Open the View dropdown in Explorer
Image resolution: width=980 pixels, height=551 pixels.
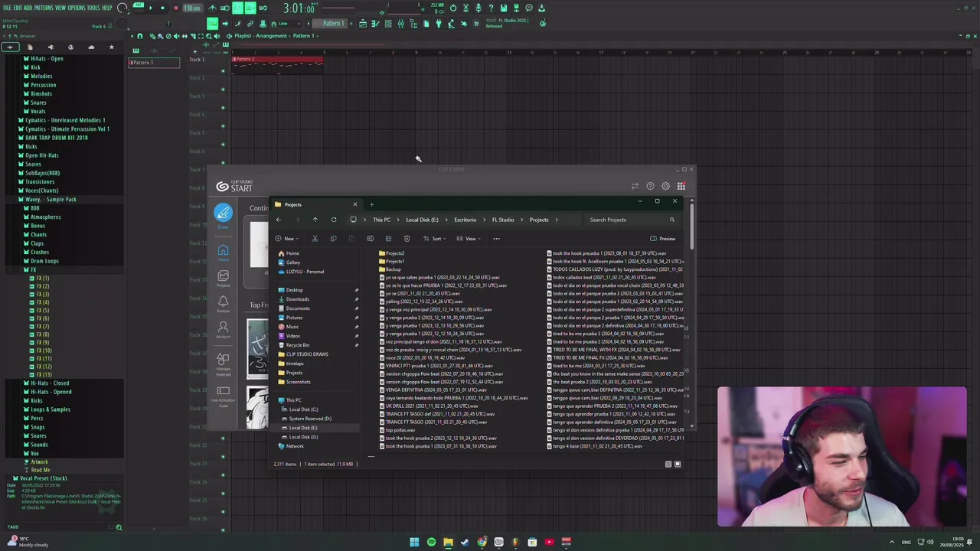469,239
